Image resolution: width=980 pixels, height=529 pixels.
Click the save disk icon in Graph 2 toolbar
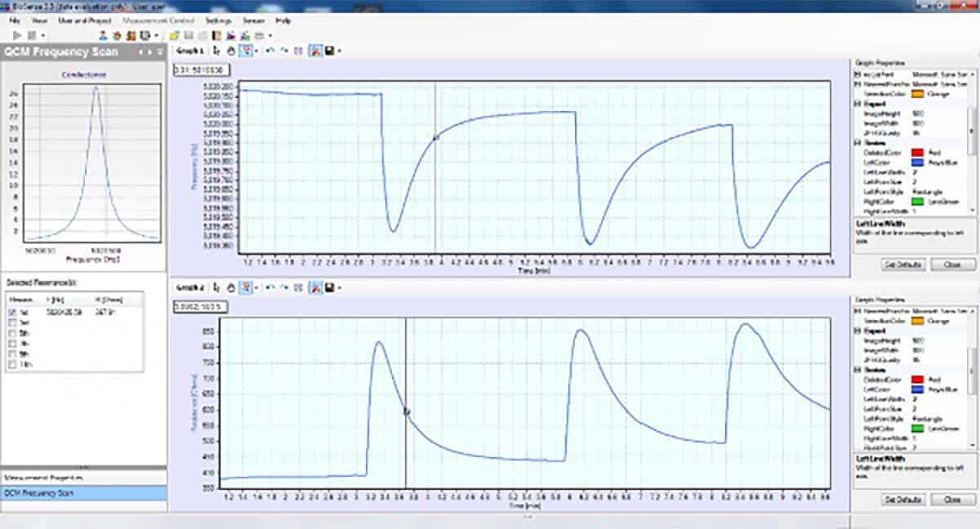[x=328, y=287]
